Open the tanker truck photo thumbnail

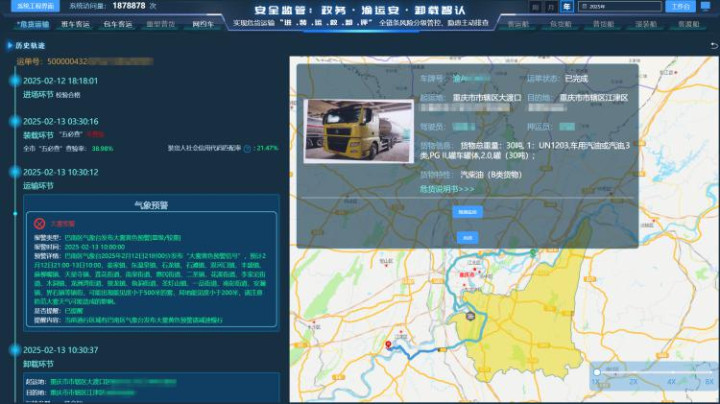pos(356,128)
